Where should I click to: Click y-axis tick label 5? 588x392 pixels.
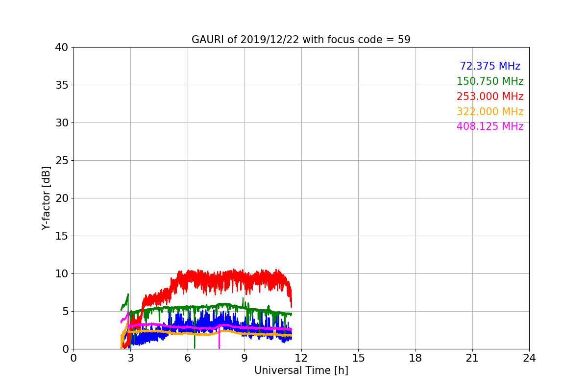click(65, 312)
